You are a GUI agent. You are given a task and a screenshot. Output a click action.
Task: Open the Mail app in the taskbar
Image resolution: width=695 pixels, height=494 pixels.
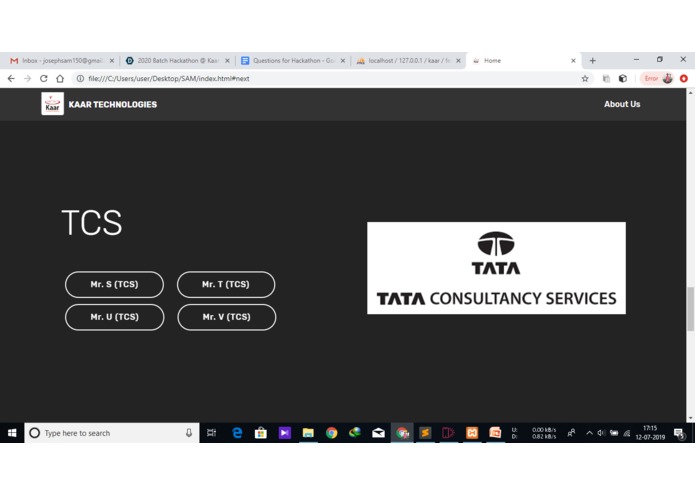[x=379, y=433]
